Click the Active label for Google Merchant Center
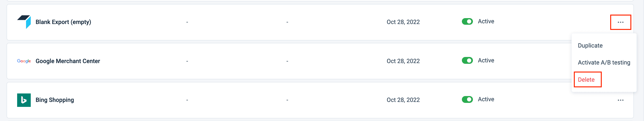 [x=486, y=61]
